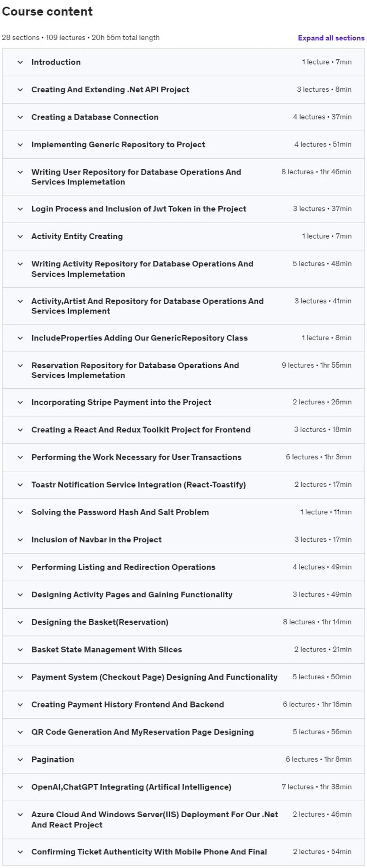Click Performing Listing and Redirection Operations title

coord(123,567)
